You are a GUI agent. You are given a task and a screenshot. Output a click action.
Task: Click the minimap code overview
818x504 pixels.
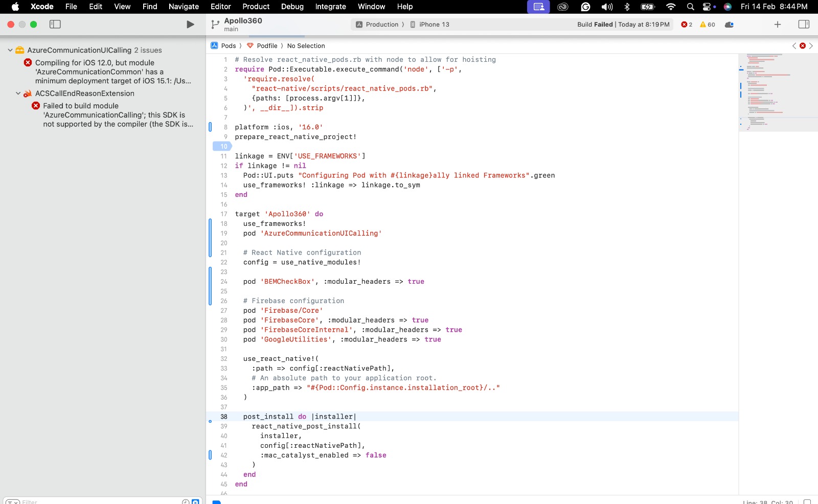[x=778, y=92]
